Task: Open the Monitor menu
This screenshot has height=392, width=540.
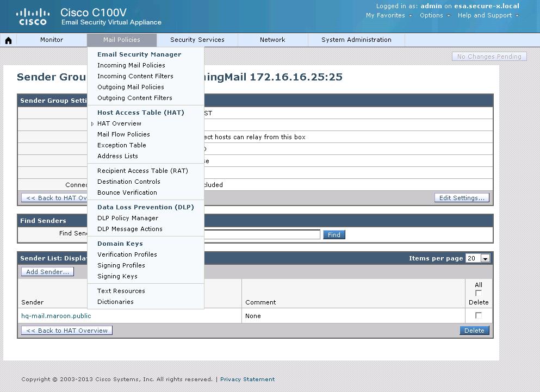Action: pyautogui.click(x=52, y=40)
